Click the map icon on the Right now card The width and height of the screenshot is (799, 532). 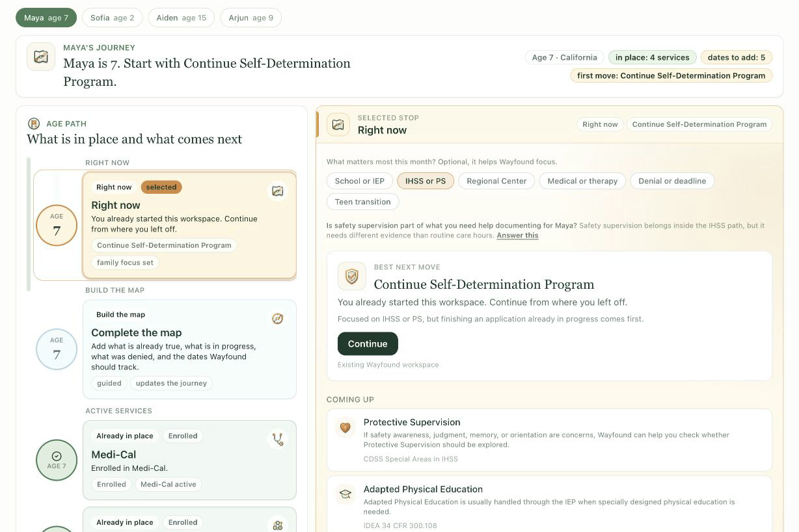[278, 191]
